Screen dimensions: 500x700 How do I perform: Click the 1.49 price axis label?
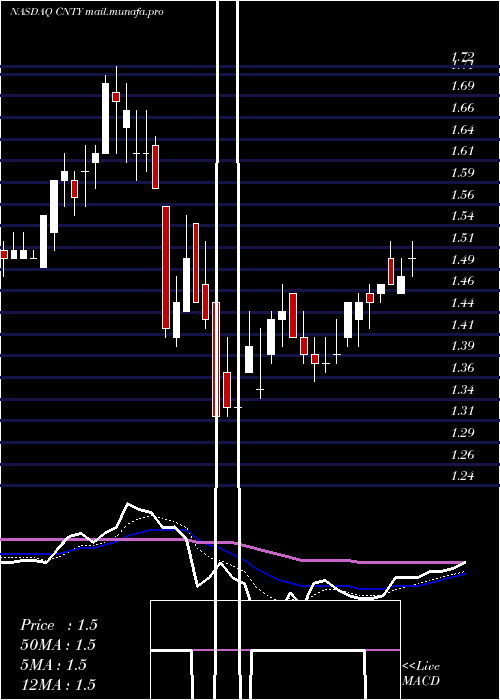click(462, 259)
